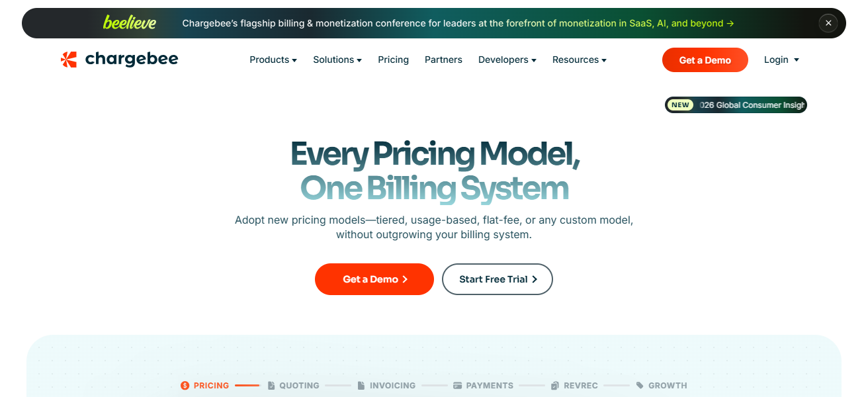
Task: Click the Chargebee logo icon
Action: (69, 60)
